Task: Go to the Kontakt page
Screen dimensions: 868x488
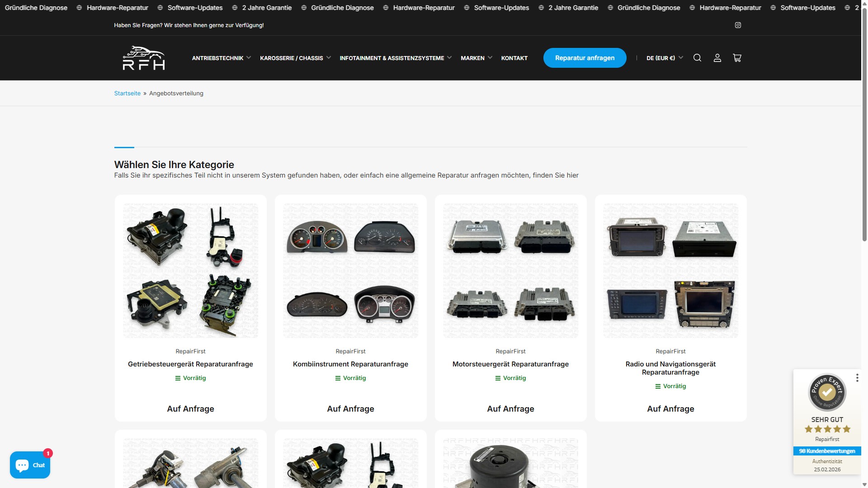Action: pyautogui.click(x=514, y=58)
